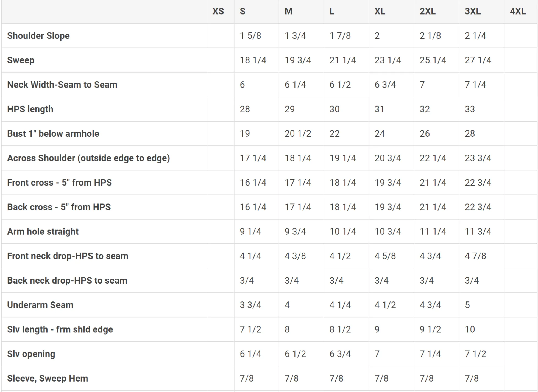
Task: Click the M column header
Action: [x=288, y=12]
